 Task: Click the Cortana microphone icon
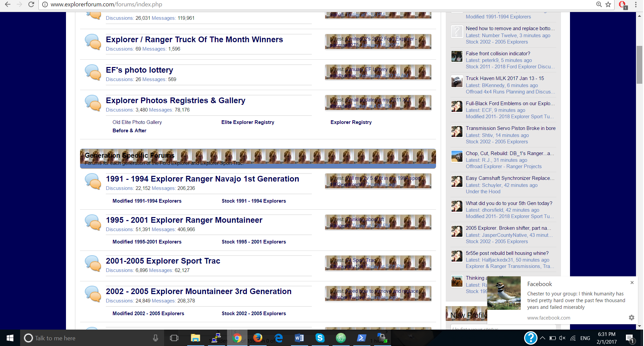point(155,338)
